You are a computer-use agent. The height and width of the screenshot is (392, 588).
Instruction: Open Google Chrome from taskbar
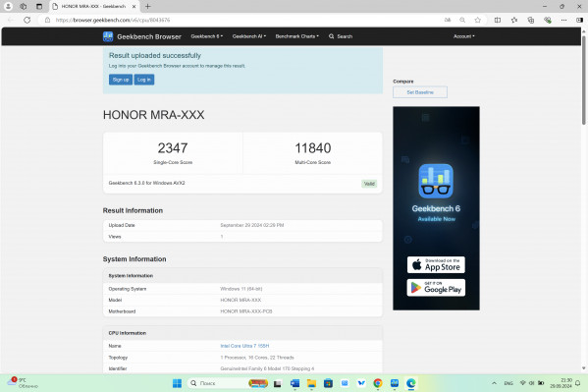pyautogui.click(x=378, y=383)
